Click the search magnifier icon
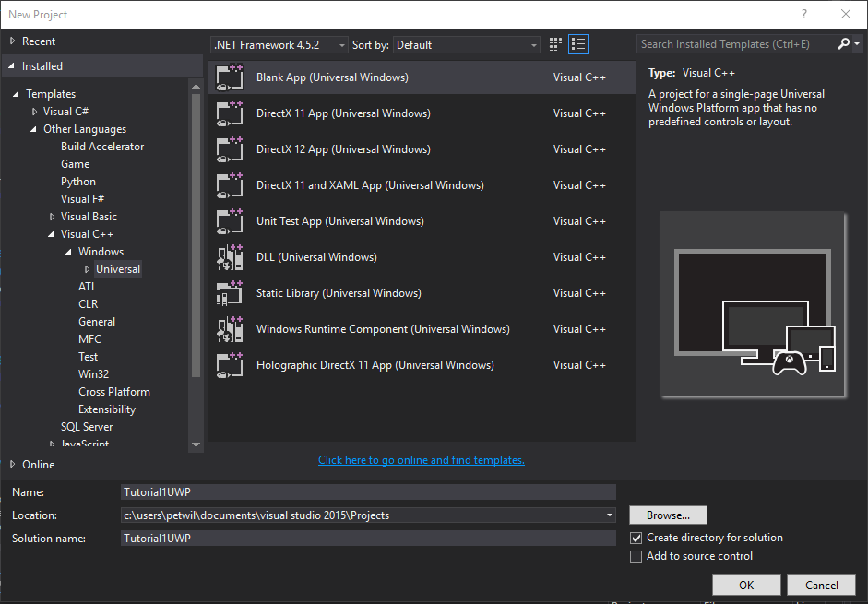This screenshot has height=604, width=868. click(x=843, y=44)
